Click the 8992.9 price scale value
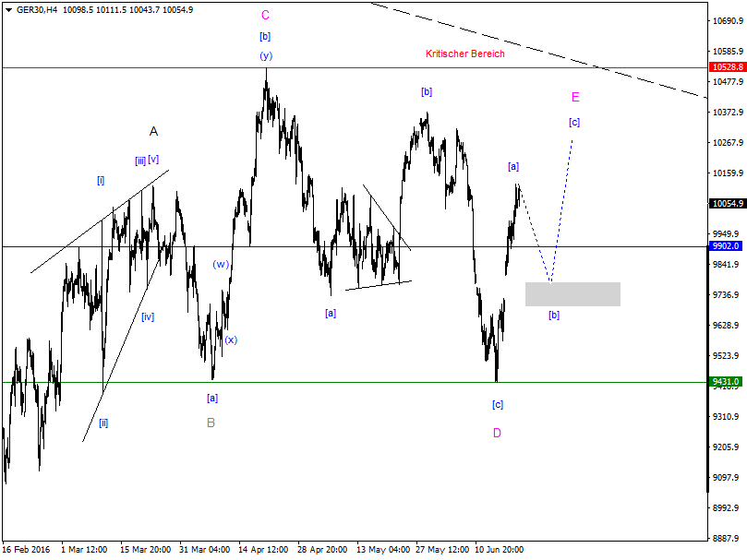747x560 pixels. pos(726,508)
